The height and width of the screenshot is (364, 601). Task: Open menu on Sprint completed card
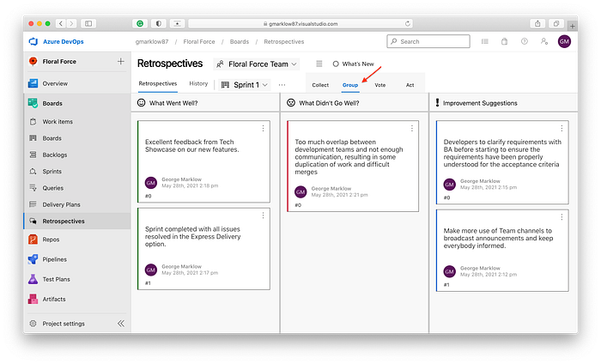pos(263,215)
